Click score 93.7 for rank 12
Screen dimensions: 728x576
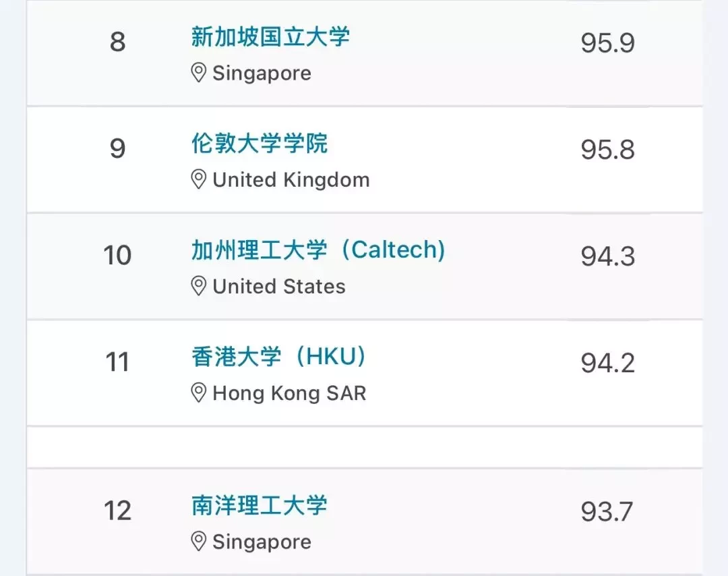(x=607, y=512)
